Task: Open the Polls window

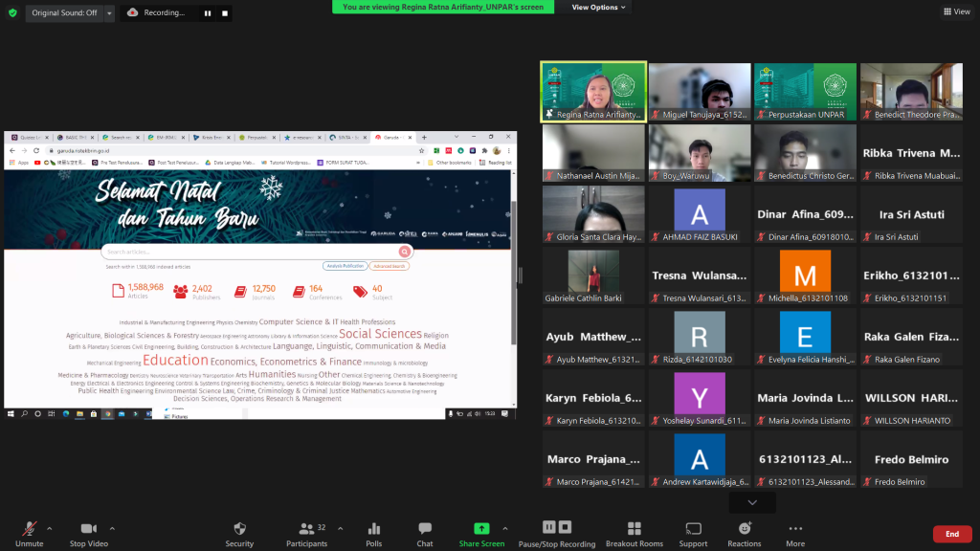Action: (x=374, y=533)
